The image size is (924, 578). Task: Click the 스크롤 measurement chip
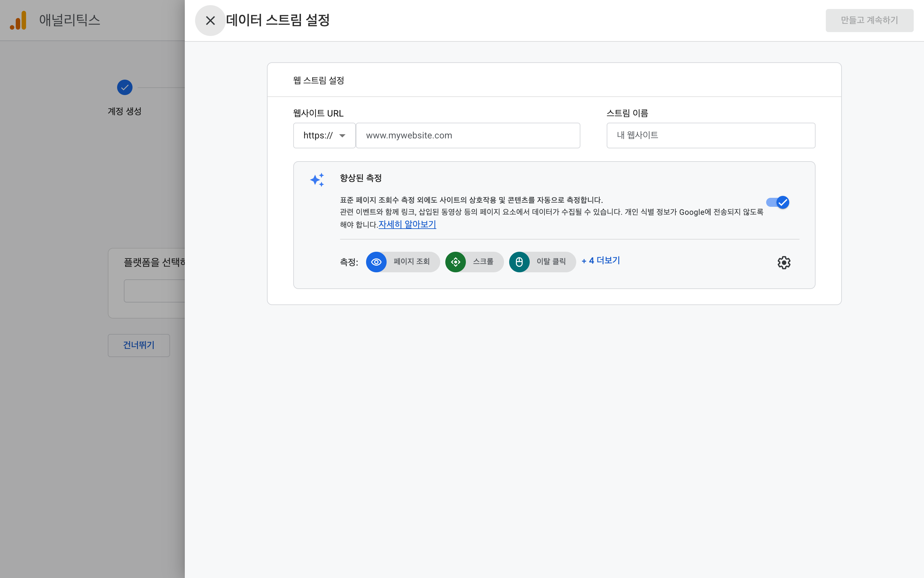coord(474,262)
